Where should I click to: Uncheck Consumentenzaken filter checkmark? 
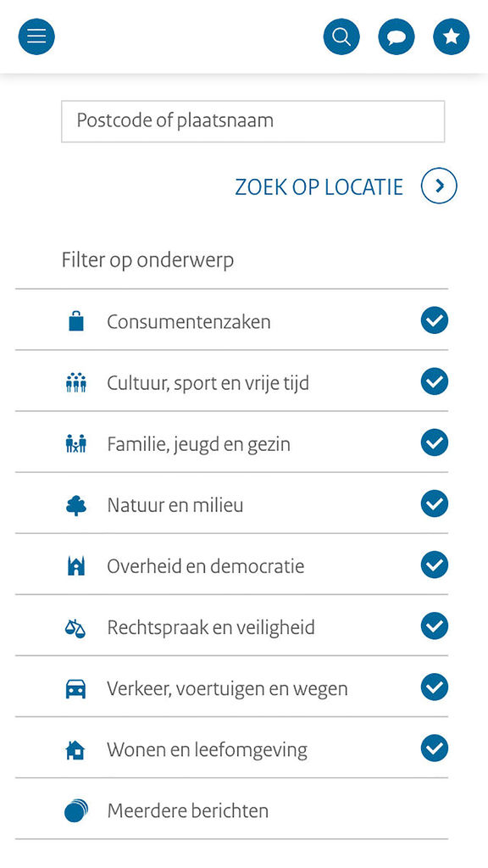tap(435, 320)
